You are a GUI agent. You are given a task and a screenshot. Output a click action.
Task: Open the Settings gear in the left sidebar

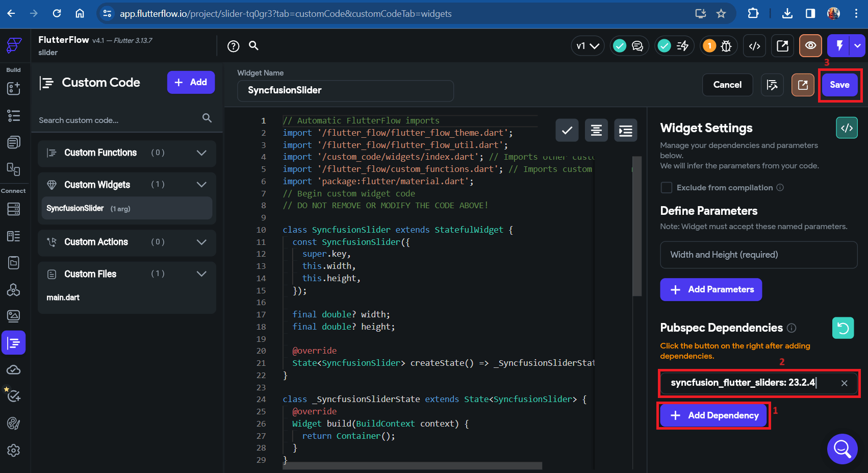click(14, 451)
